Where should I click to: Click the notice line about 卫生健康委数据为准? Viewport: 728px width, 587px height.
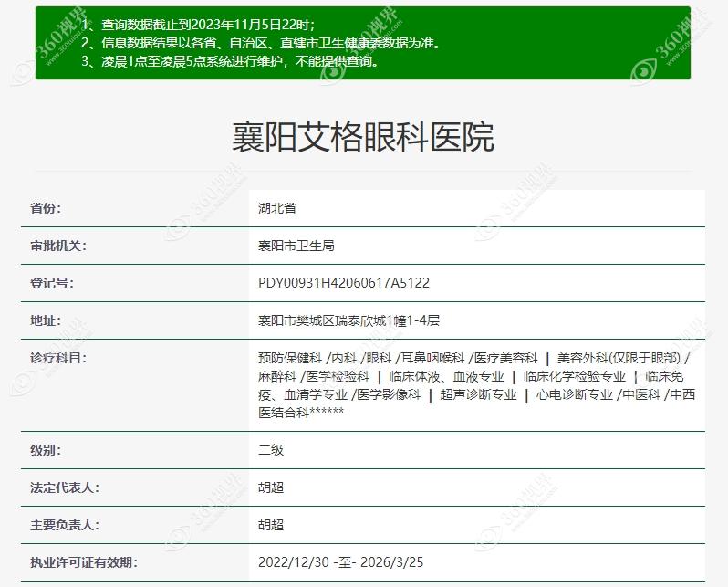point(261,43)
